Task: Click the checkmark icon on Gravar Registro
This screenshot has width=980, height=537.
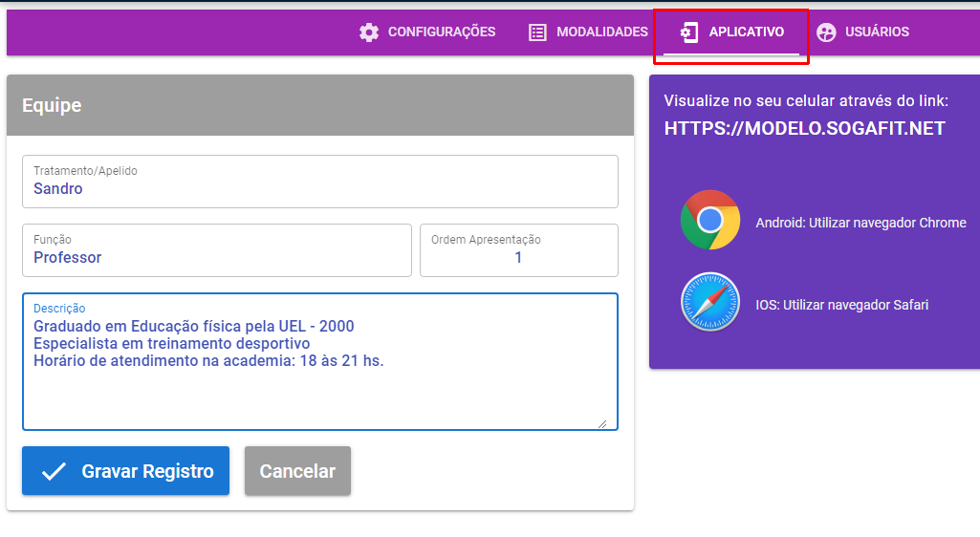Action: click(x=54, y=471)
